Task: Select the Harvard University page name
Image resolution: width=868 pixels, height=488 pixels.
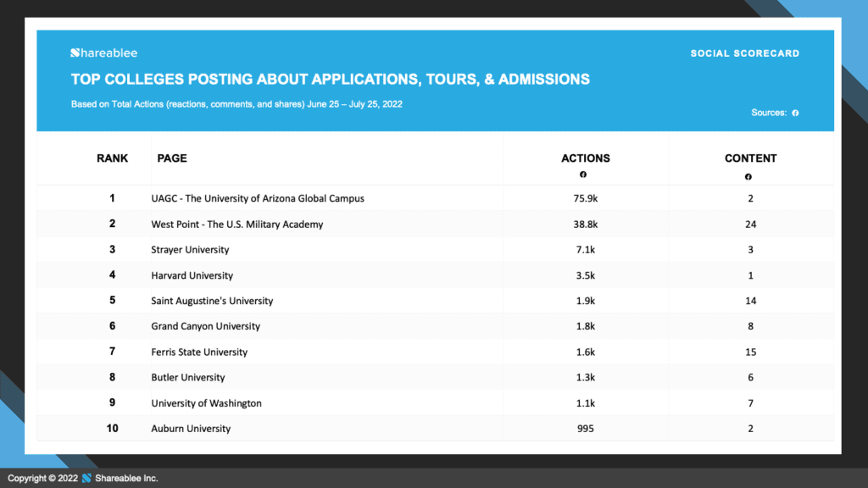Action: click(x=192, y=275)
